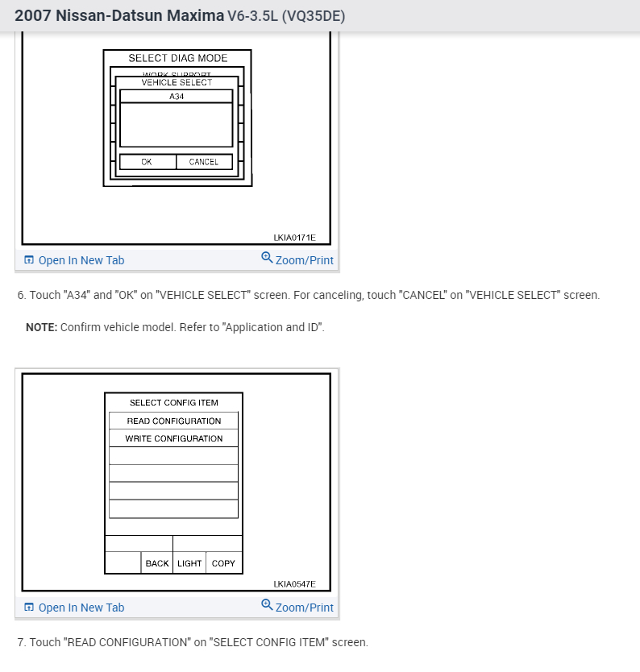The height and width of the screenshot is (672, 640).
Task: Click BACK label in config diagram
Action: click(157, 563)
